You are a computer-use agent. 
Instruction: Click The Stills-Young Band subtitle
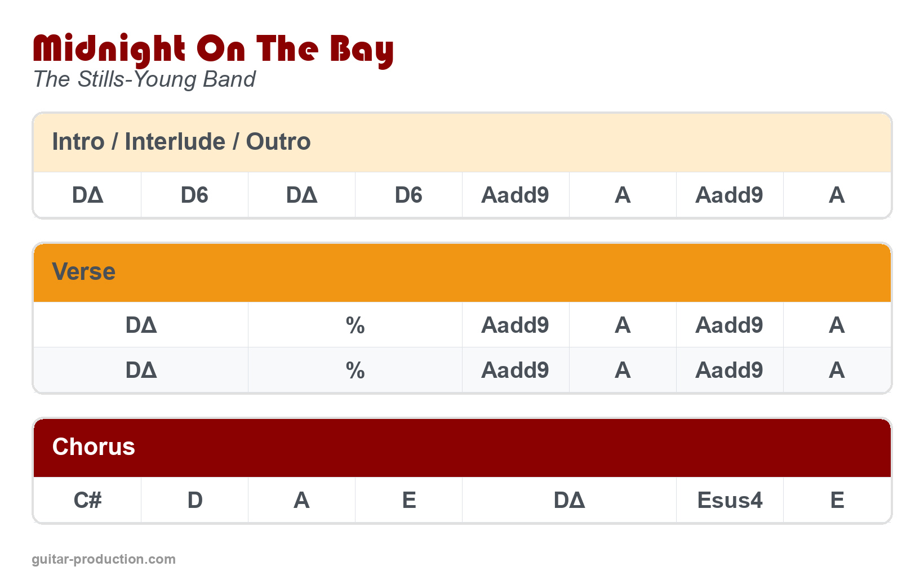click(144, 79)
